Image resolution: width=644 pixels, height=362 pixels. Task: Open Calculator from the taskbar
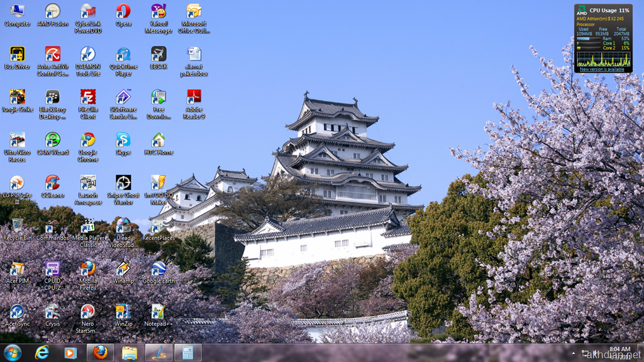click(x=187, y=352)
